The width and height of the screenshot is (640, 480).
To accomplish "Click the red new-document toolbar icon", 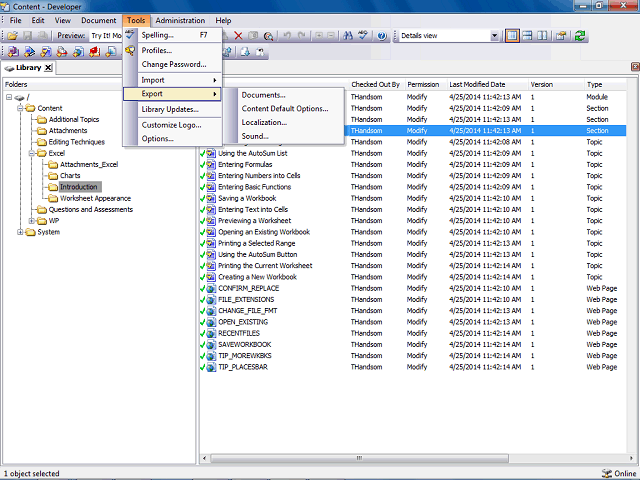I will [94, 52].
